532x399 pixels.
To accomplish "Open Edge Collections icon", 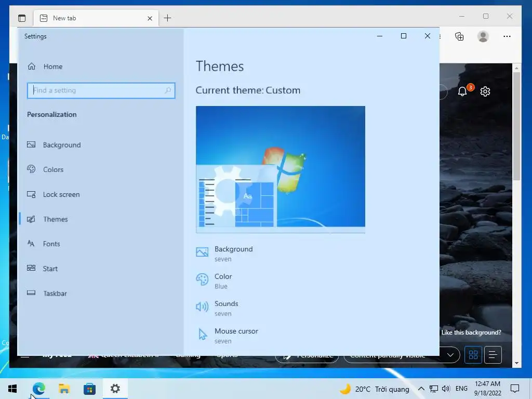I will coord(459,36).
